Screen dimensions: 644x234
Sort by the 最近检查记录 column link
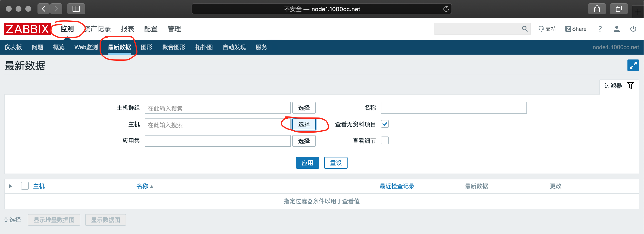point(397,186)
